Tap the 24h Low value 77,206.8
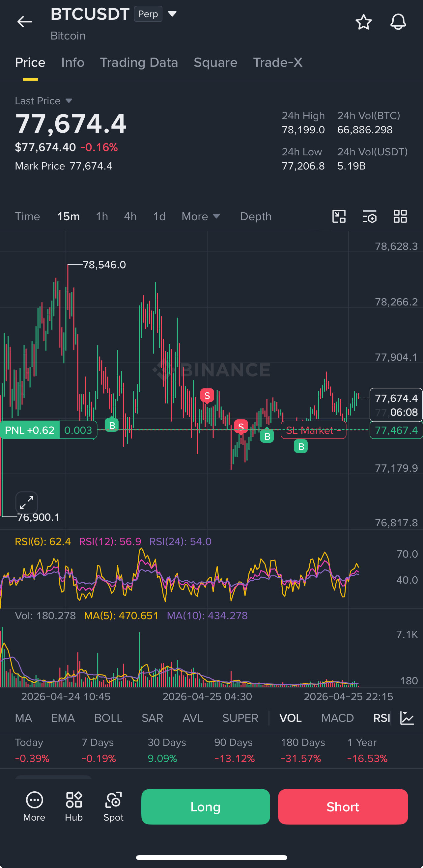 tap(303, 166)
